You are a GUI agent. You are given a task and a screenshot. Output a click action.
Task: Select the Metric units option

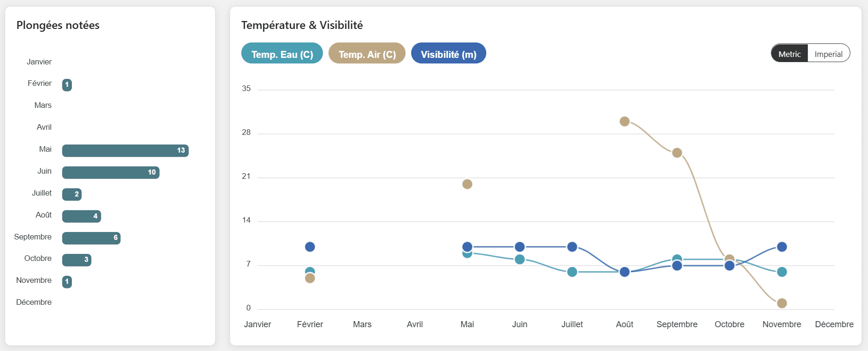tap(790, 54)
